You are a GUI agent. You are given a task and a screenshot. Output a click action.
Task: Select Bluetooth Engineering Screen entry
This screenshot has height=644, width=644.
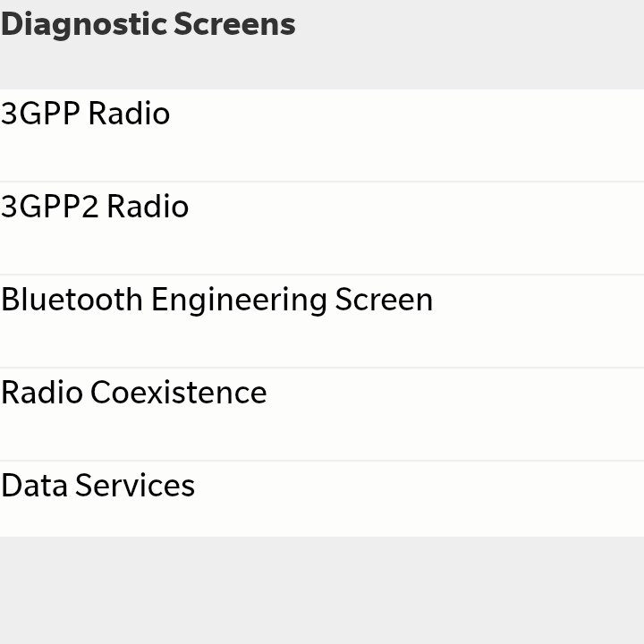tap(322, 321)
